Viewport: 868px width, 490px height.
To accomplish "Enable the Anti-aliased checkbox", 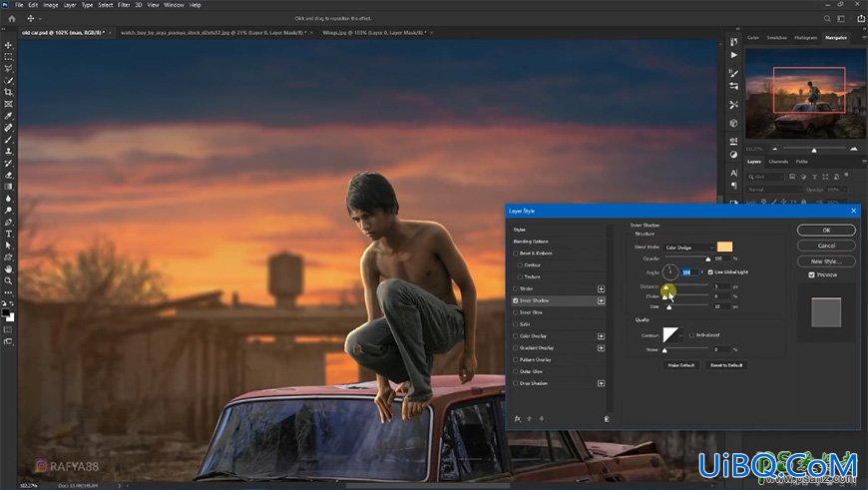I will 692,335.
